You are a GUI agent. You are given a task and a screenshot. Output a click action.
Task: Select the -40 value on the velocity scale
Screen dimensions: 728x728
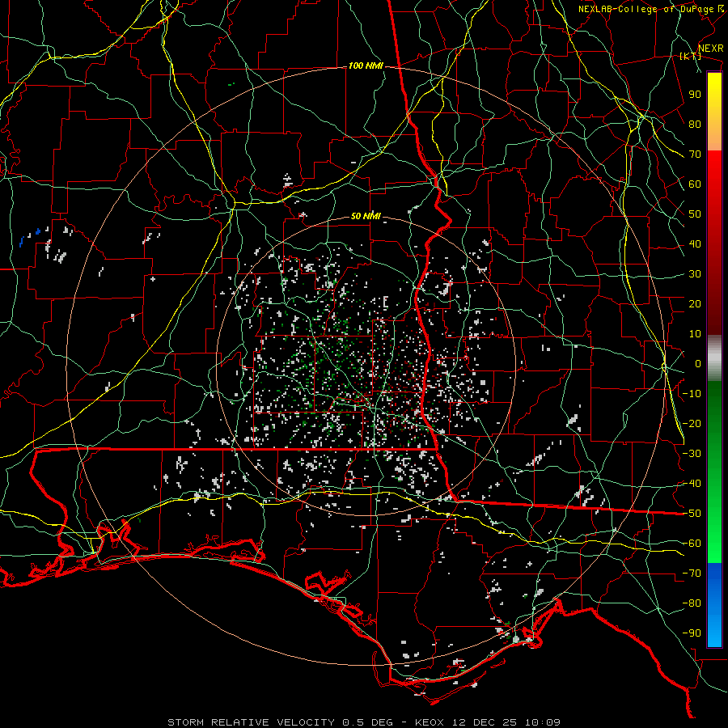tap(692, 484)
